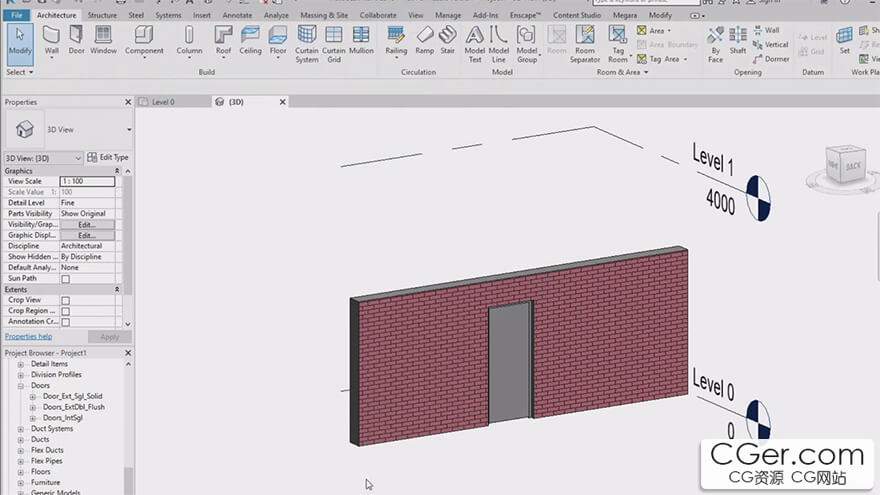Expand the Door_Ext_Sgl_Solid family node
Screen dimensions: 880x495
33,397
